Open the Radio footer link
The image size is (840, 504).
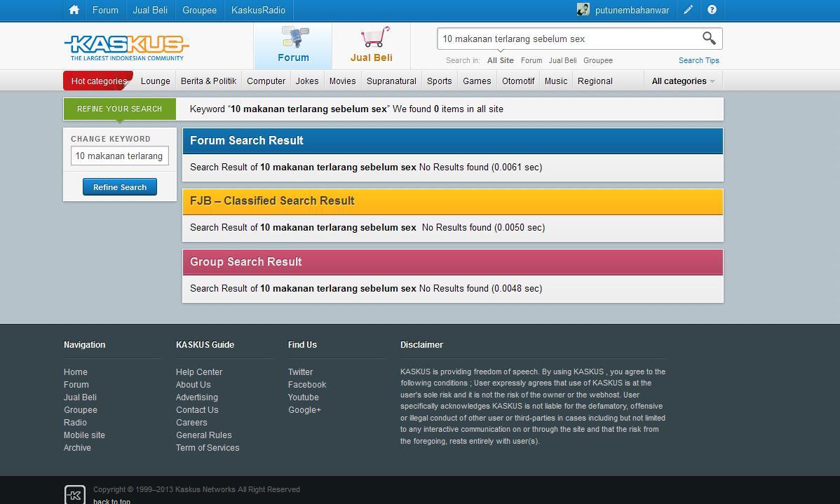point(75,422)
